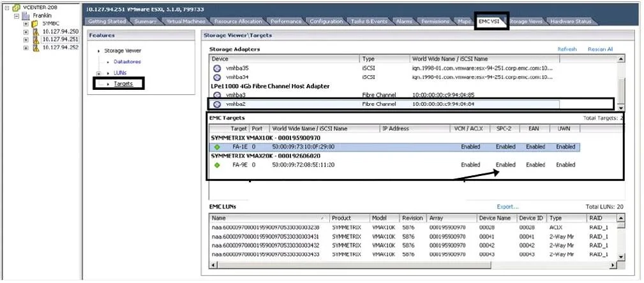This screenshot has width=644, height=283.
Task: Sort adapters by the Device column header
Action: [284, 59]
